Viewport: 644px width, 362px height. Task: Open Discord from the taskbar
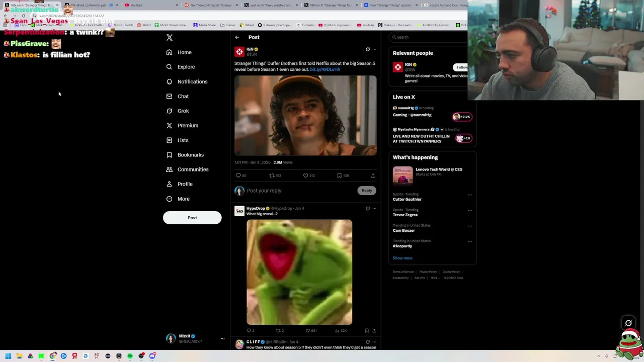click(x=152, y=356)
